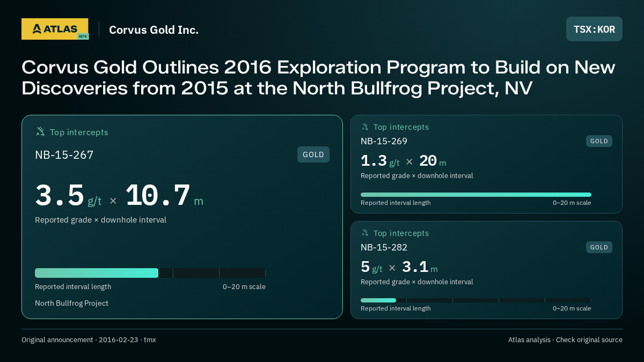Screen dimensions: 644x362
Task: Click the 10.7 m interval value
Action: point(164,196)
